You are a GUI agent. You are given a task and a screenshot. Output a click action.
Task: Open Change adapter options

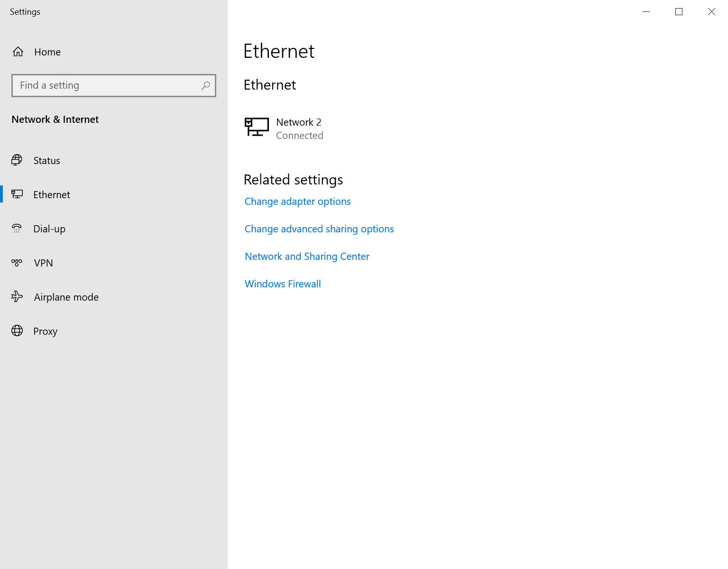297,202
